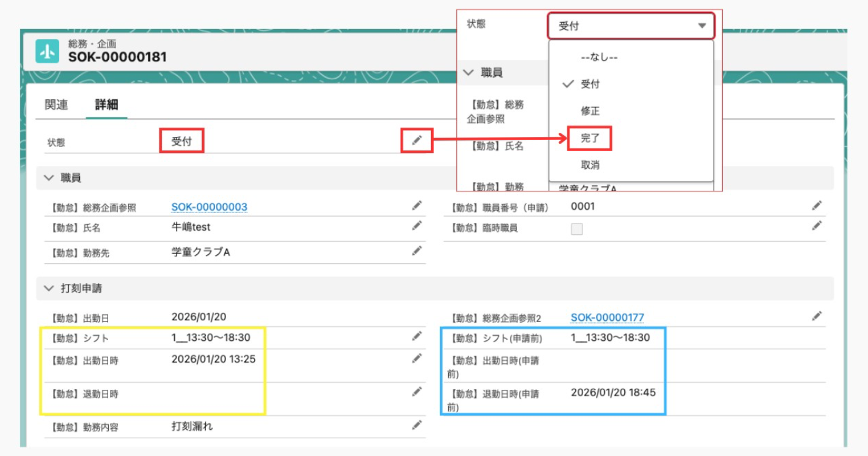
Task: Edit 【勤怠】出勤日時 using pencil icon
Action: click(417, 359)
